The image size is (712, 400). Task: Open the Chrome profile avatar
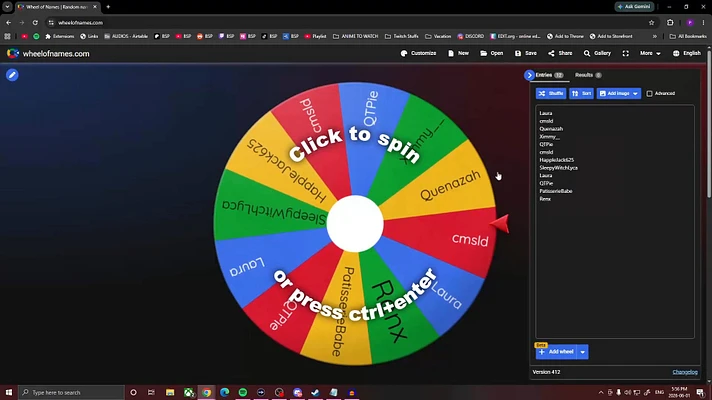click(690, 23)
